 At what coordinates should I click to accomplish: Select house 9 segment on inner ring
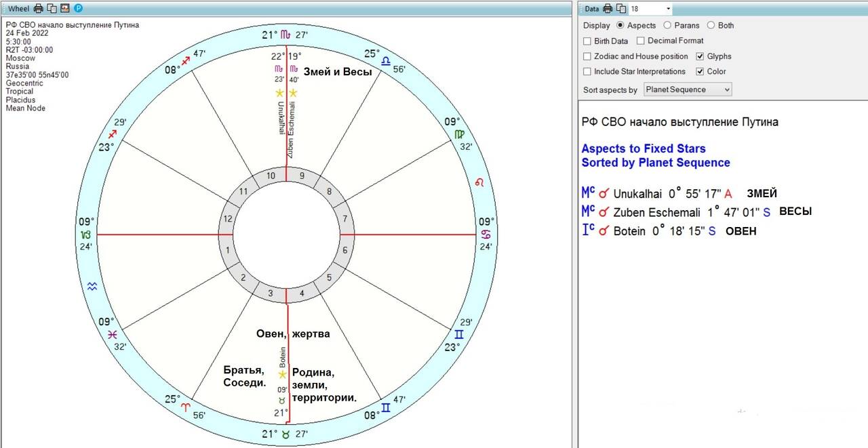coord(302,176)
